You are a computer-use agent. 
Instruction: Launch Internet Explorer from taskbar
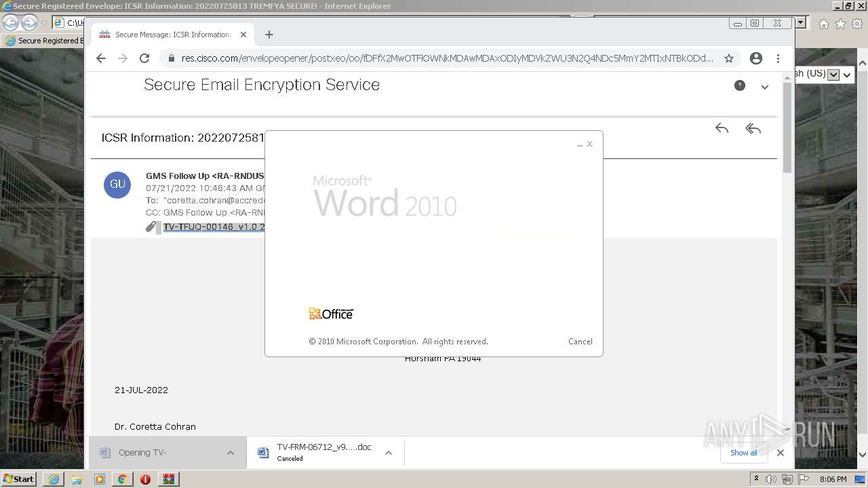54,479
